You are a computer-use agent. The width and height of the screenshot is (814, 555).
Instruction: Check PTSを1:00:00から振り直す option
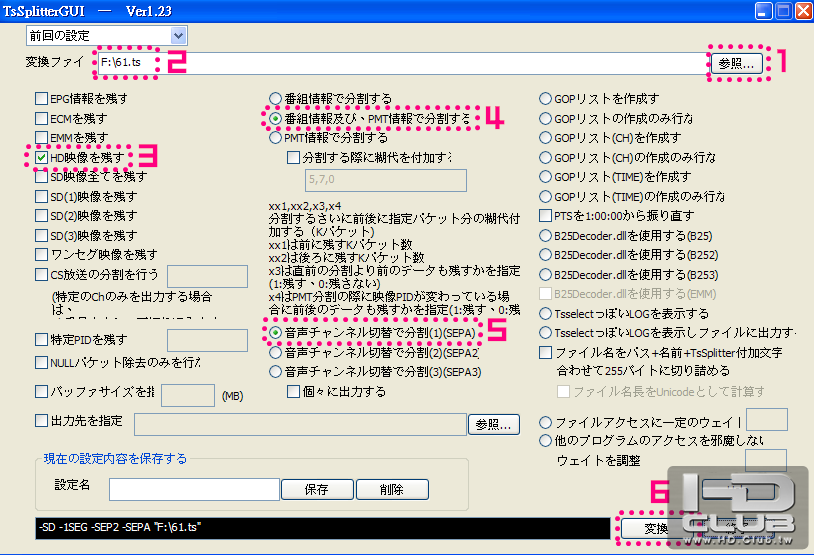coord(545,215)
